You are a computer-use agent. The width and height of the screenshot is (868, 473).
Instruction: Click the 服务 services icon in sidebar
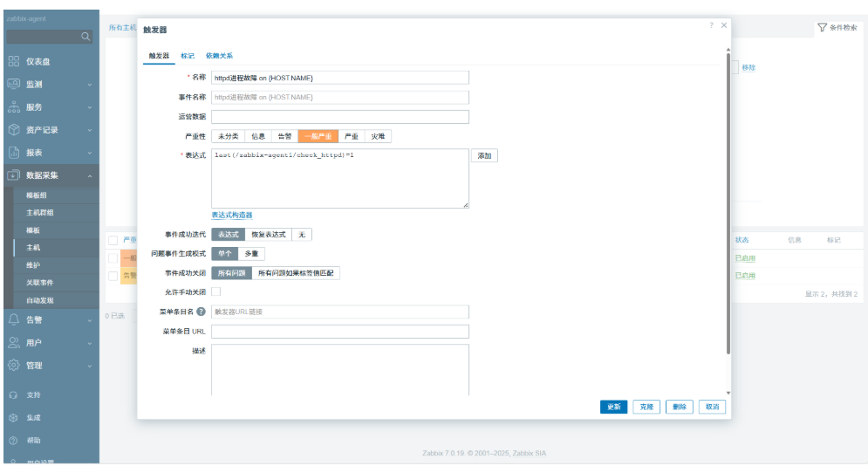point(14,106)
